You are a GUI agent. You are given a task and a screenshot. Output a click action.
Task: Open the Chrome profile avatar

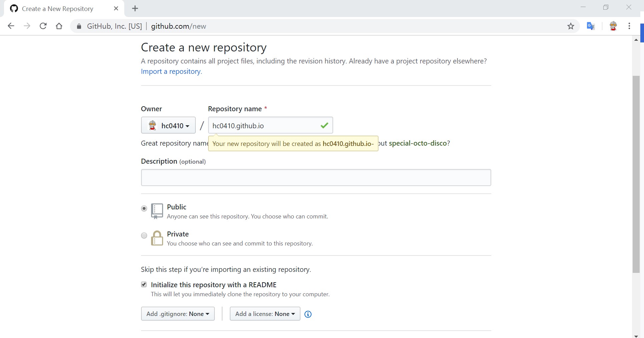pyautogui.click(x=613, y=26)
